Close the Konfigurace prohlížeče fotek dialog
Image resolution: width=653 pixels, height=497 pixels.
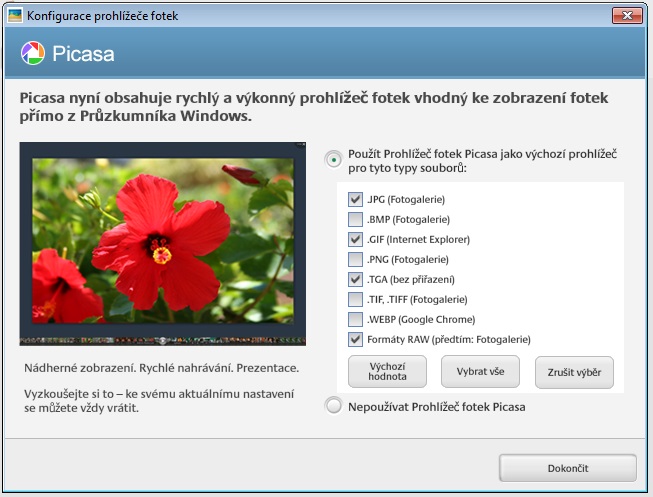click(627, 15)
